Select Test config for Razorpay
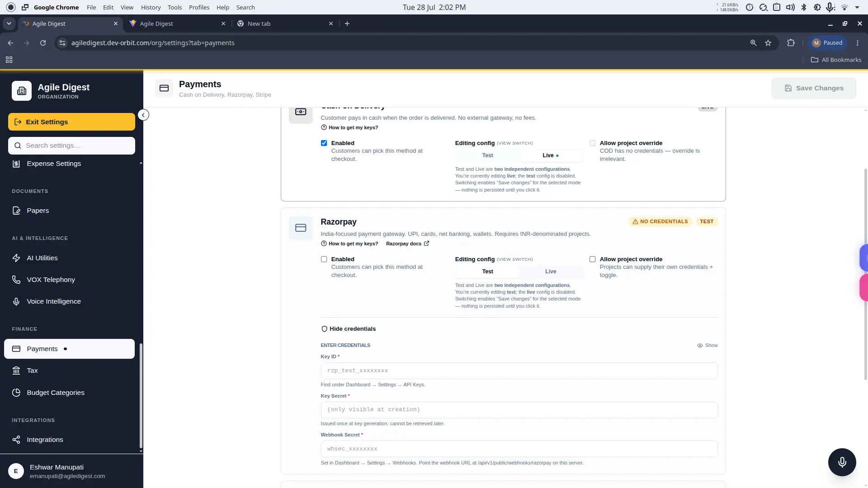The height and width of the screenshot is (488, 868). point(487,272)
